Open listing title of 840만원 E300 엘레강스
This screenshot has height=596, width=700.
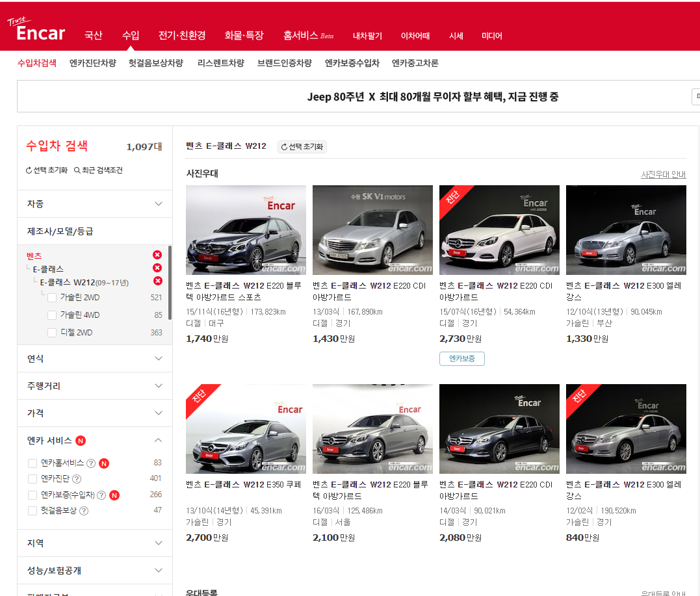click(x=624, y=490)
